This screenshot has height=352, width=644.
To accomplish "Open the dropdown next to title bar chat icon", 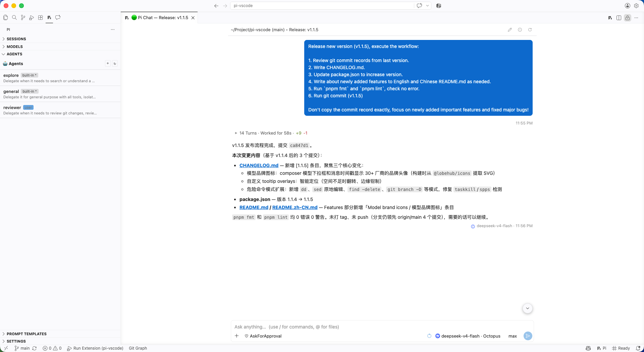I will coord(427,6).
